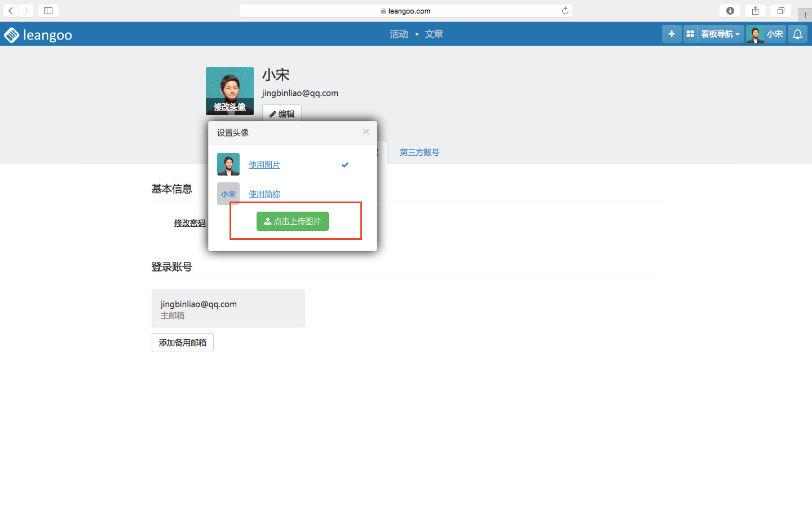The height and width of the screenshot is (508, 812).
Task: Click the 登录账号 section heading
Action: point(172,267)
